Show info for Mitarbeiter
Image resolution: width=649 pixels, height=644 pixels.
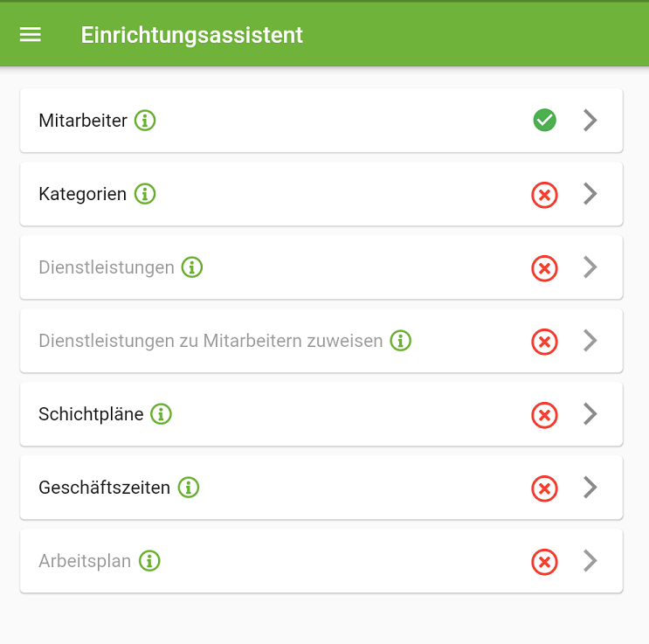(x=145, y=121)
